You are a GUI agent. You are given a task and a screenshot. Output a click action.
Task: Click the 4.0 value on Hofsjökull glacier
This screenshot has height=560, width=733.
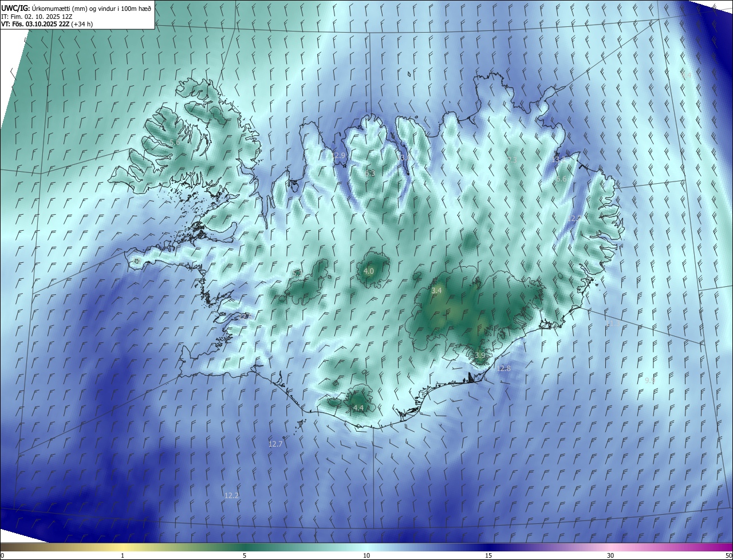pyautogui.click(x=369, y=271)
